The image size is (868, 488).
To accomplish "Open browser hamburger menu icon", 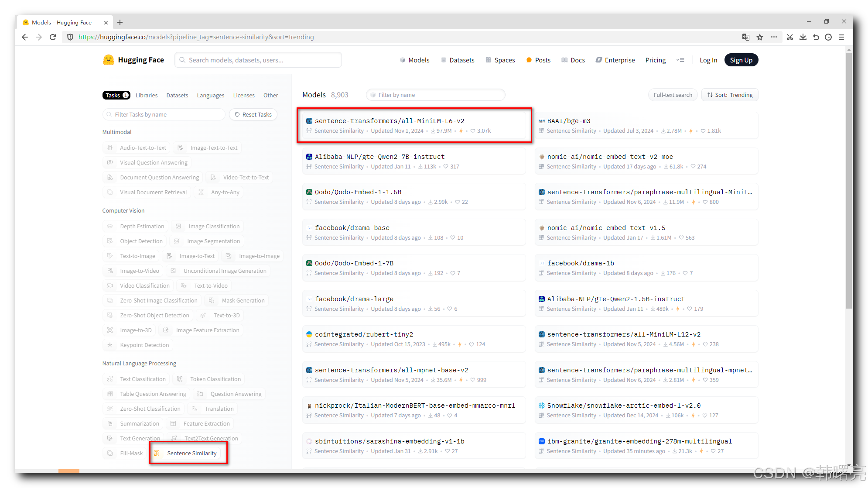I will point(841,37).
